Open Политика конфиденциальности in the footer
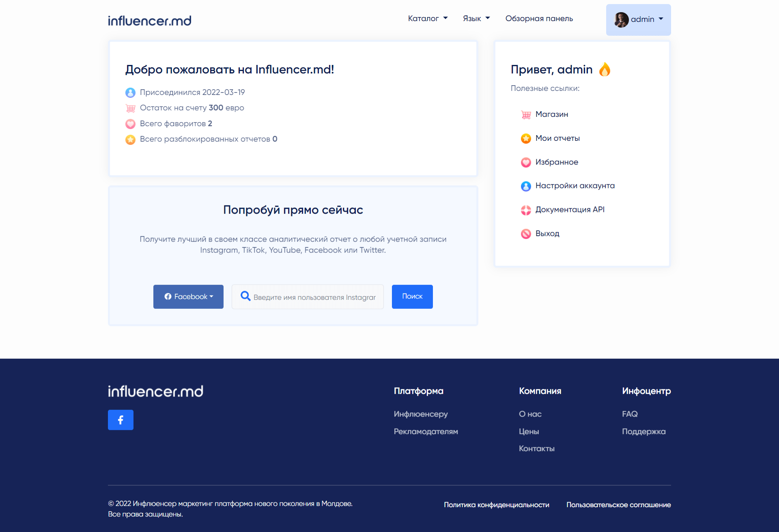The width and height of the screenshot is (779, 532). [496, 505]
